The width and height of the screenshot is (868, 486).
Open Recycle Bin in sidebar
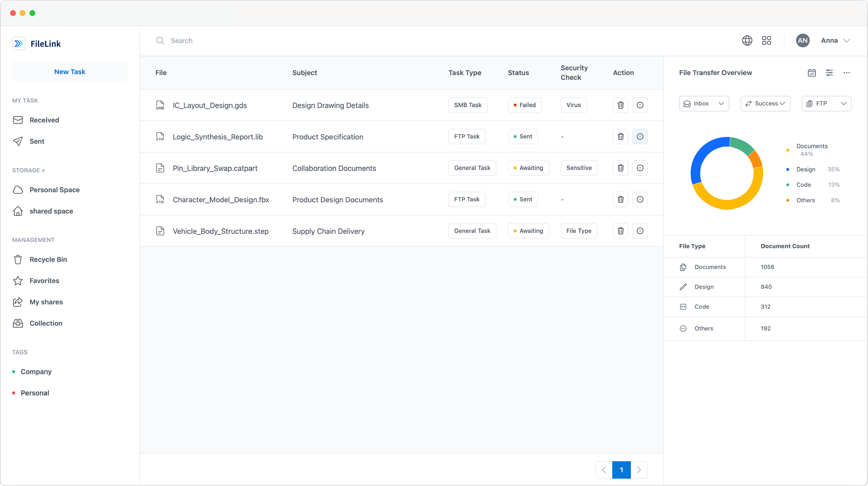pyautogui.click(x=48, y=259)
